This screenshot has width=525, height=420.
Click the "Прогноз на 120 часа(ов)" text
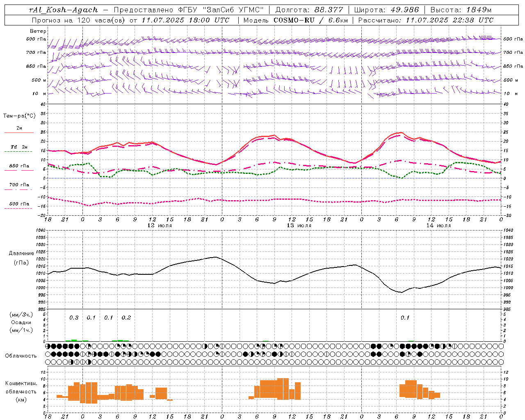(79, 20)
